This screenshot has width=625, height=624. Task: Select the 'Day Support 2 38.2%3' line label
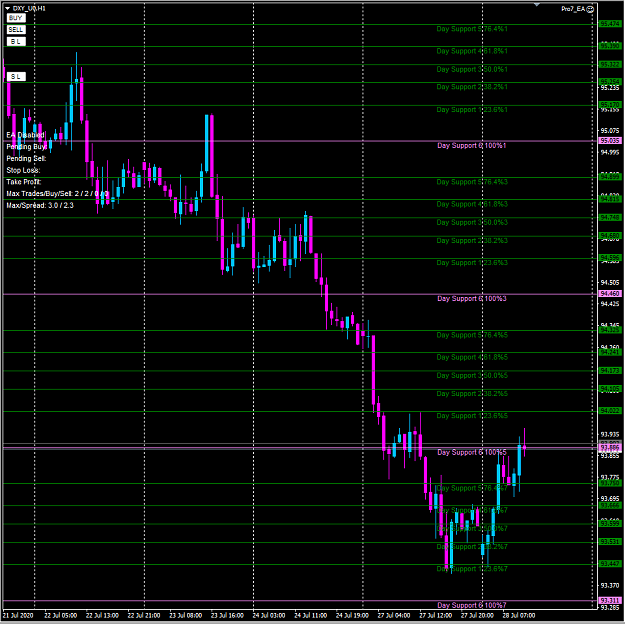(472, 241)
